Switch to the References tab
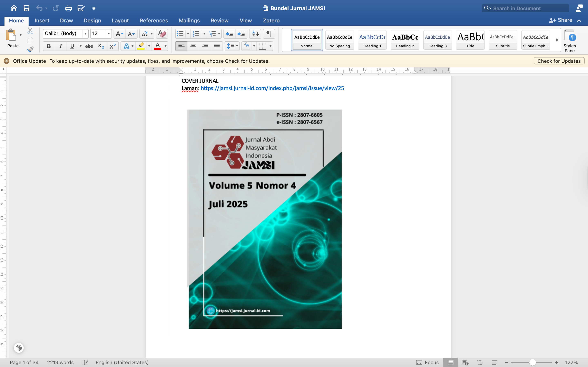 coord(154,21)
